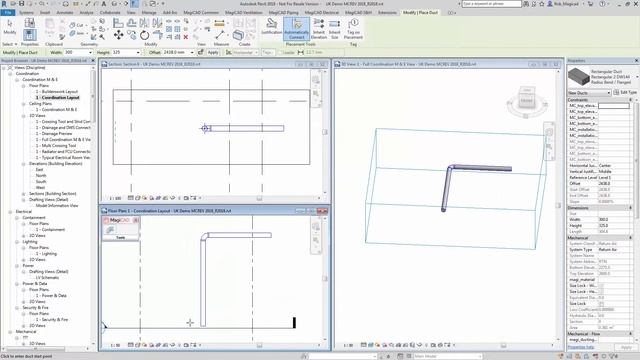
Task: Collapse the Mechanical section in Properties
Action: [631, 238]
